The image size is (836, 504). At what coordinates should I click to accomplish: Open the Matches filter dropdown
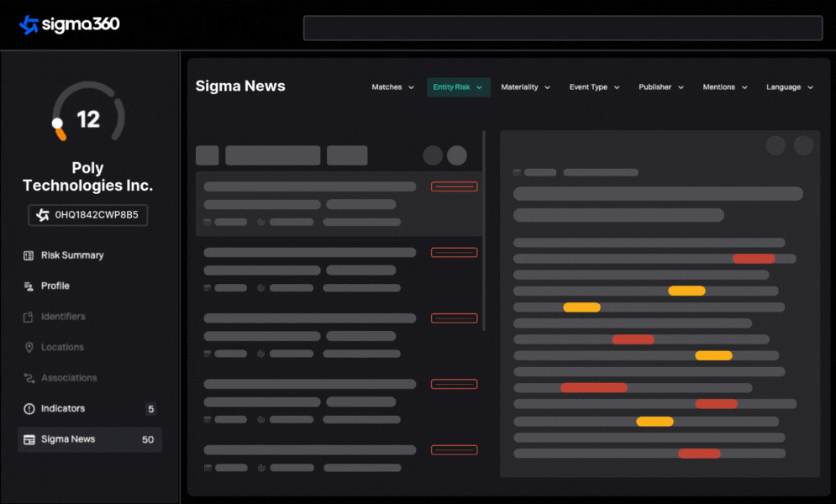point(393,87)
